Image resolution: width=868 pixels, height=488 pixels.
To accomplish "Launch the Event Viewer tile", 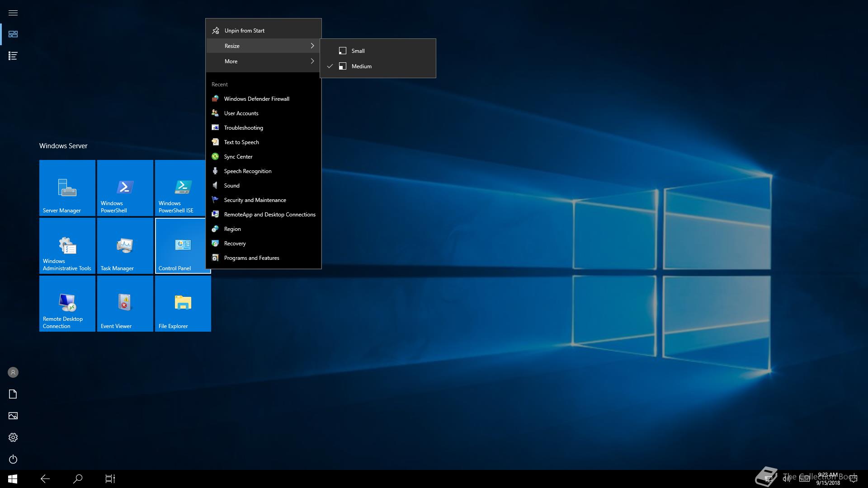I will [125, 304].
